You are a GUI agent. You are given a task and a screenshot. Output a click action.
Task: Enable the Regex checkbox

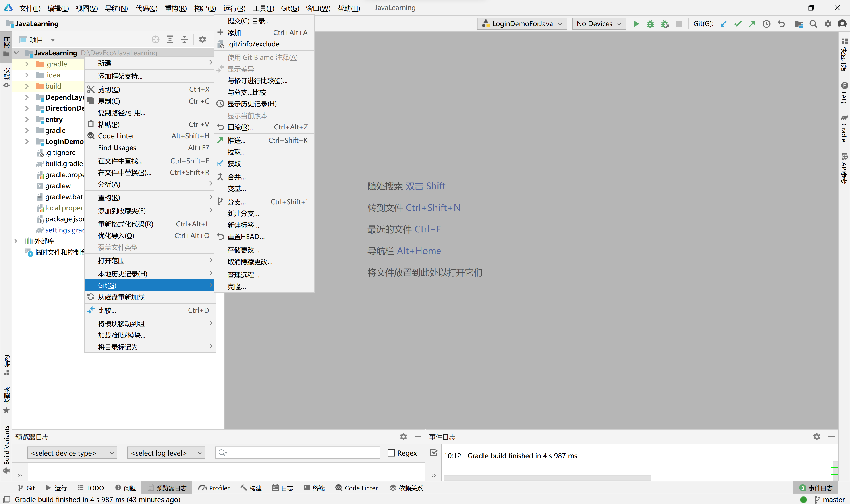click(391, 453)
